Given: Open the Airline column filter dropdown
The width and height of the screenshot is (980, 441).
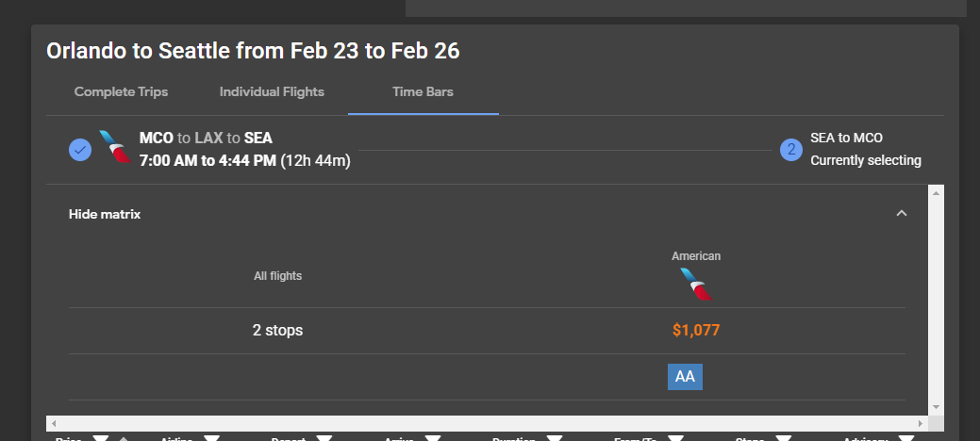Looking at the screenshot, I should point(212,438).
